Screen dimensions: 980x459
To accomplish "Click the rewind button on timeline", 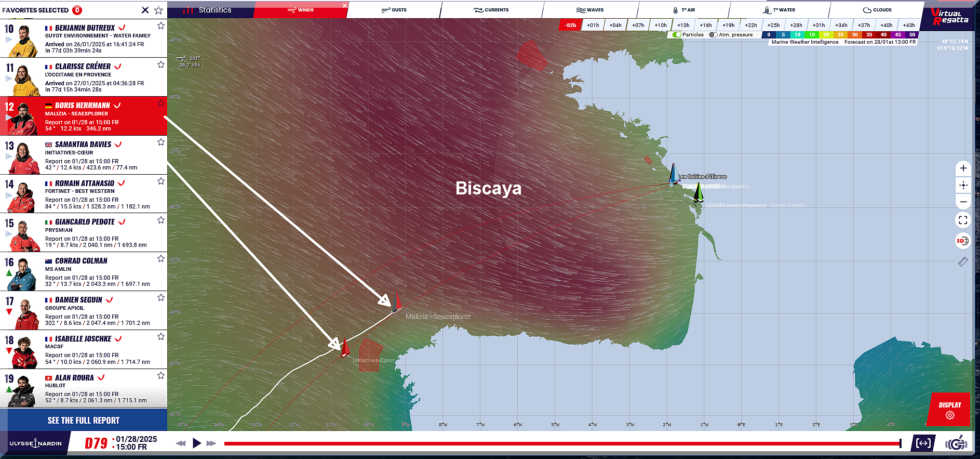I will tap(181, 443).
